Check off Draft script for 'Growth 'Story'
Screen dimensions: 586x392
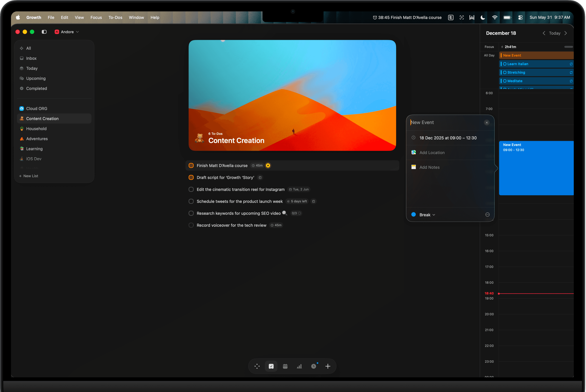pos(191,178)
